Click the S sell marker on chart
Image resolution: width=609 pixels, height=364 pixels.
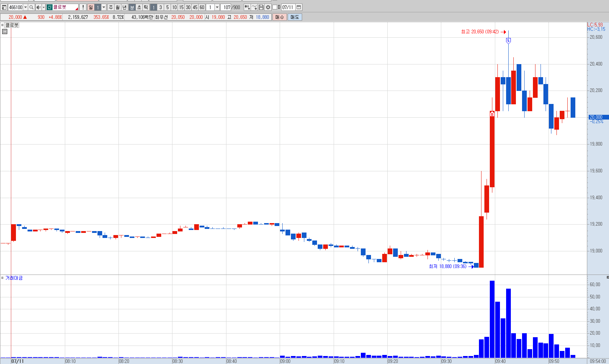tap(508, 41)
